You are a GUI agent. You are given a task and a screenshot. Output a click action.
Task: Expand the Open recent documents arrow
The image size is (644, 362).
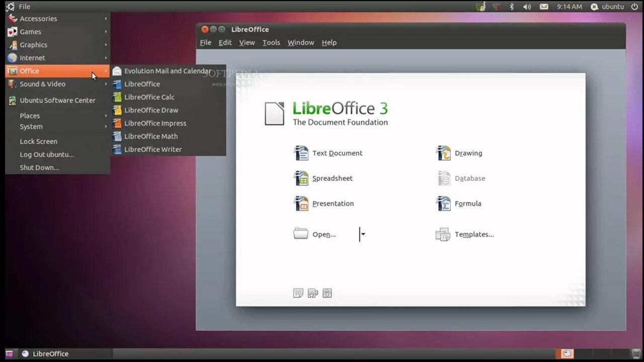363,234
